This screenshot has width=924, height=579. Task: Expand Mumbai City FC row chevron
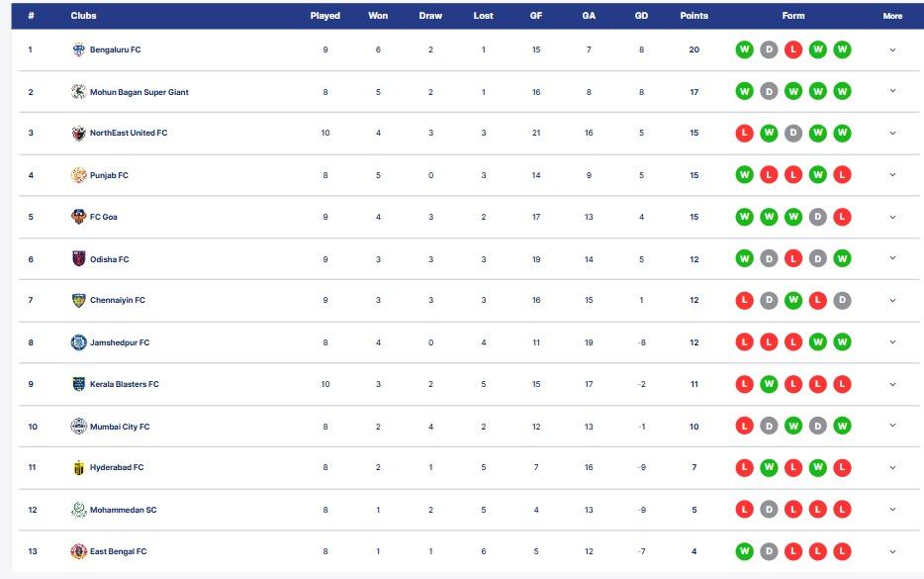pyautogui.click(x=892, y=426)
